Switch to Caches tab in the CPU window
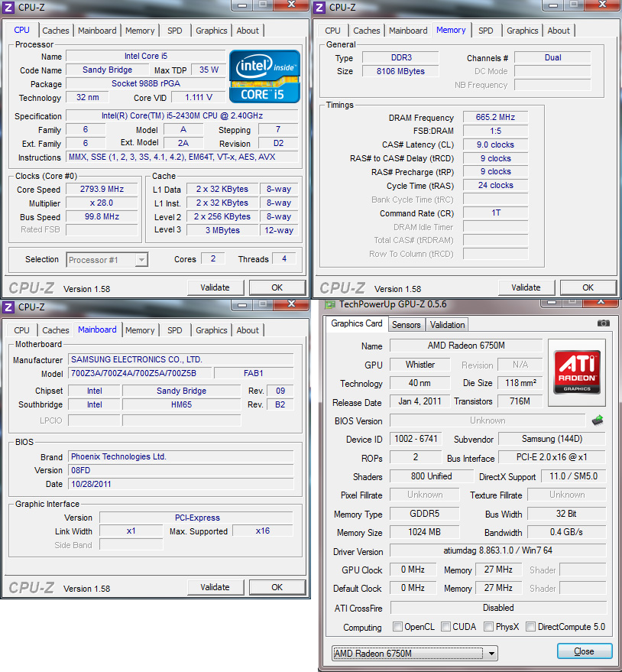Viewport: 622px width, 672px height. (55, 31)
